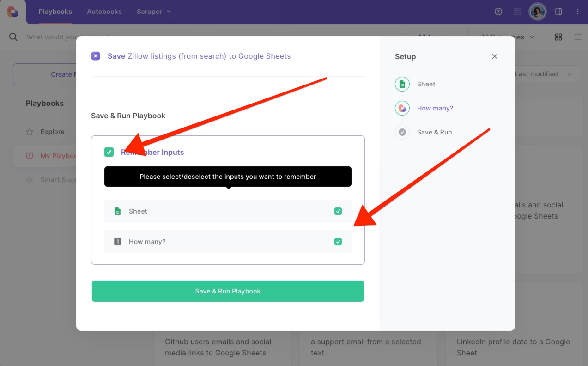Open the All Categories dropdown
588x366 pixels.
tap(508, 37)
